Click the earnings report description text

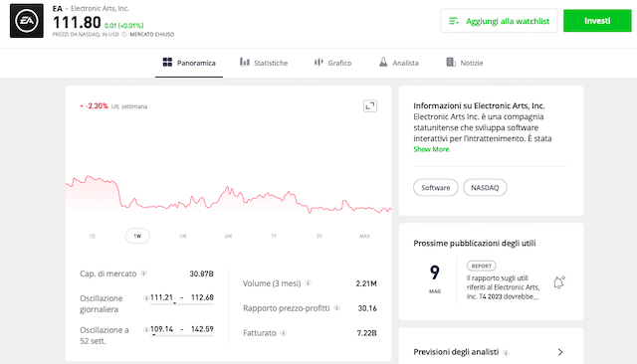click(503, 287)
